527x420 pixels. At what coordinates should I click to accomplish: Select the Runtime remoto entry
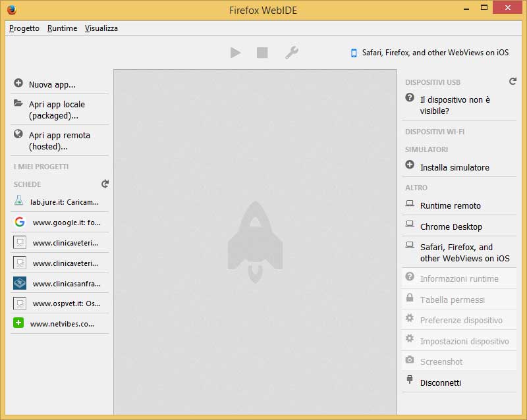click(459, 205)
